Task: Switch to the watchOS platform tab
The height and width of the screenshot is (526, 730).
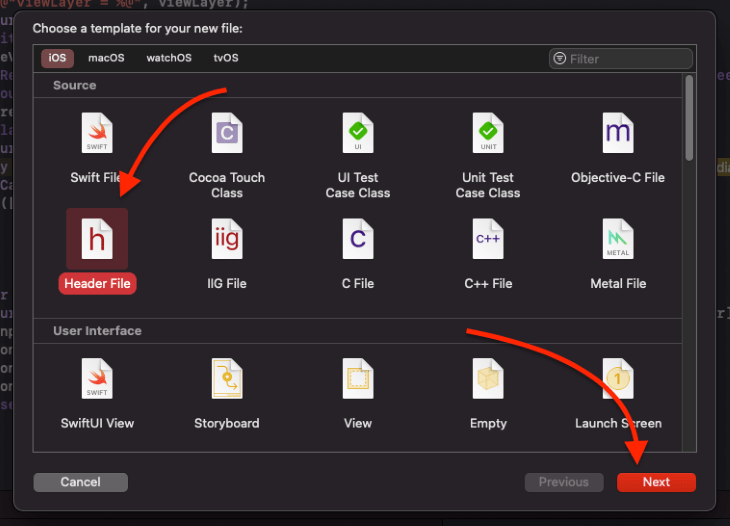Action: (169, 58)
